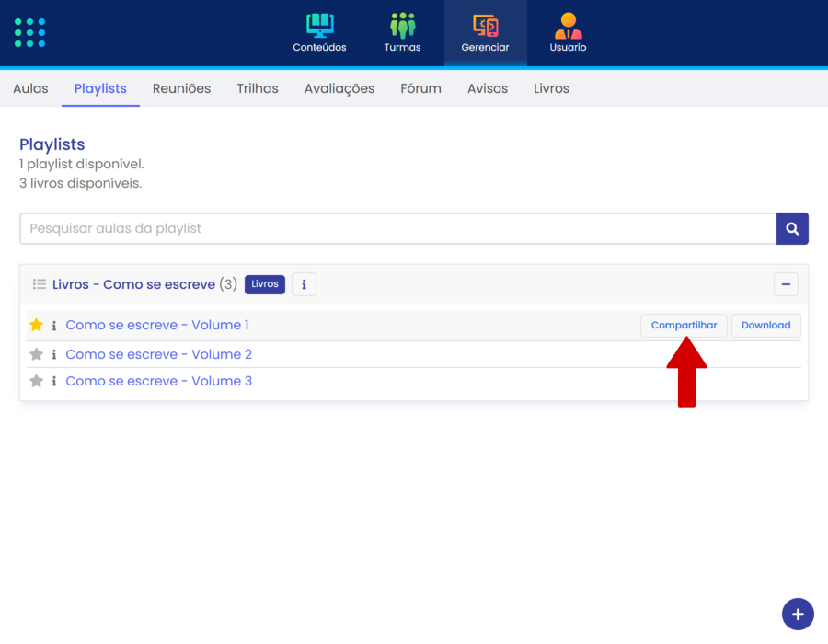Click the Download button for Volume 1

[x=765, y=325]
